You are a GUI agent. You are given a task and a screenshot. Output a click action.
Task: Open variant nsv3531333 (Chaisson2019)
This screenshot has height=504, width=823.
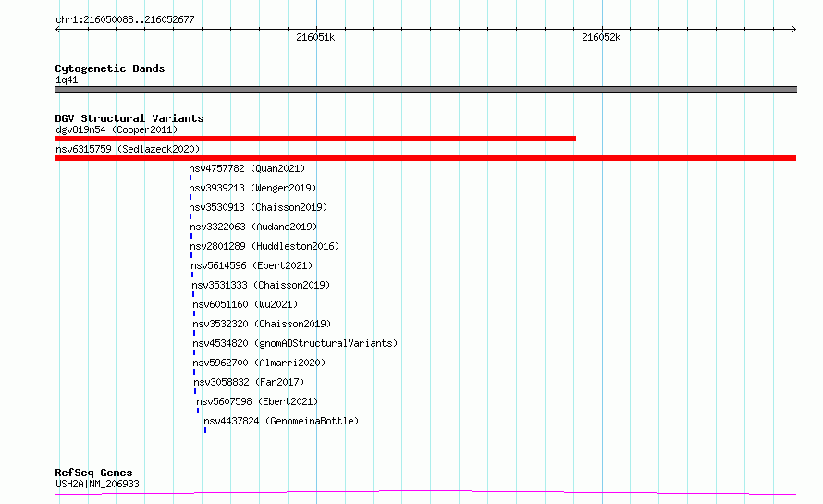[x=261, y=285]
